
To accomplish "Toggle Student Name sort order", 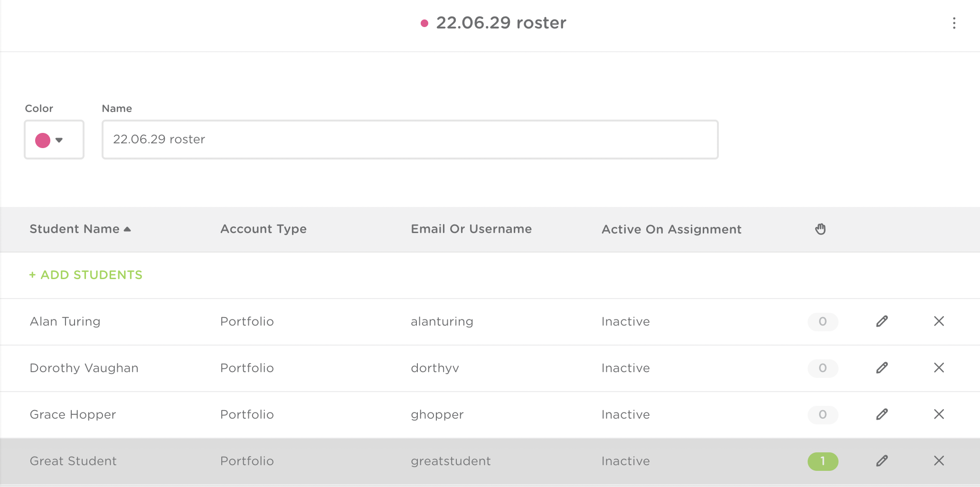I will tap(80, 229).
